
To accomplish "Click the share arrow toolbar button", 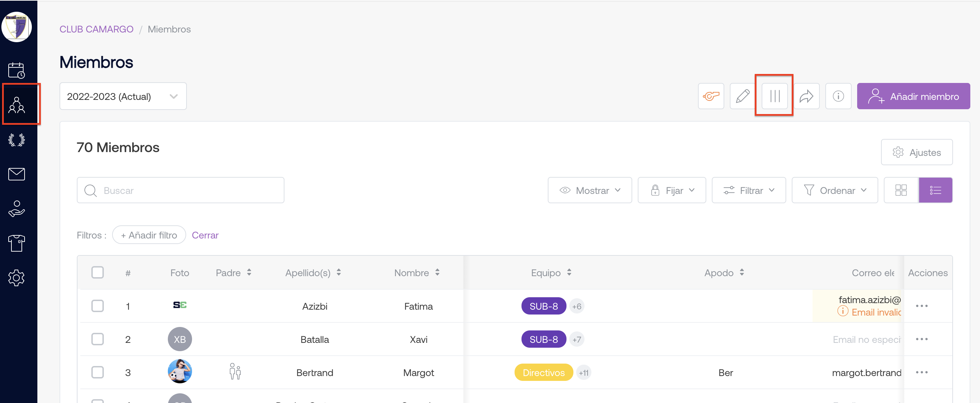I will 806,96.
